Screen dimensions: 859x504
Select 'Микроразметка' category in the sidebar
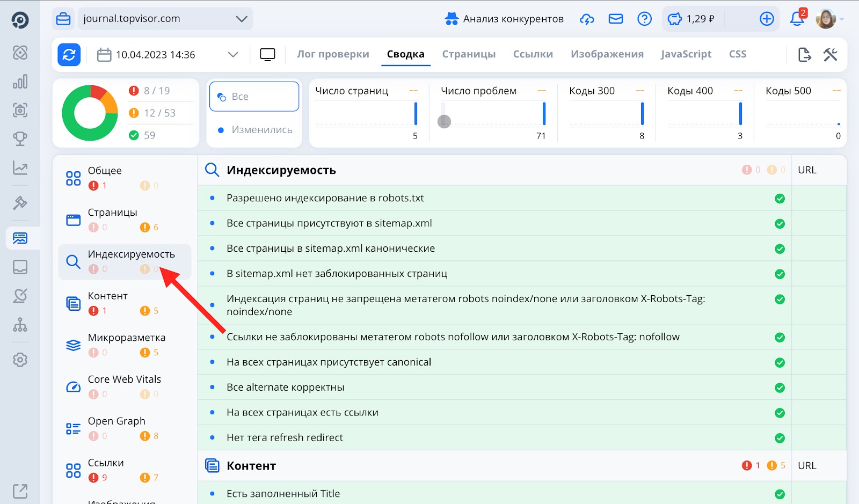(x=126, y=338)
